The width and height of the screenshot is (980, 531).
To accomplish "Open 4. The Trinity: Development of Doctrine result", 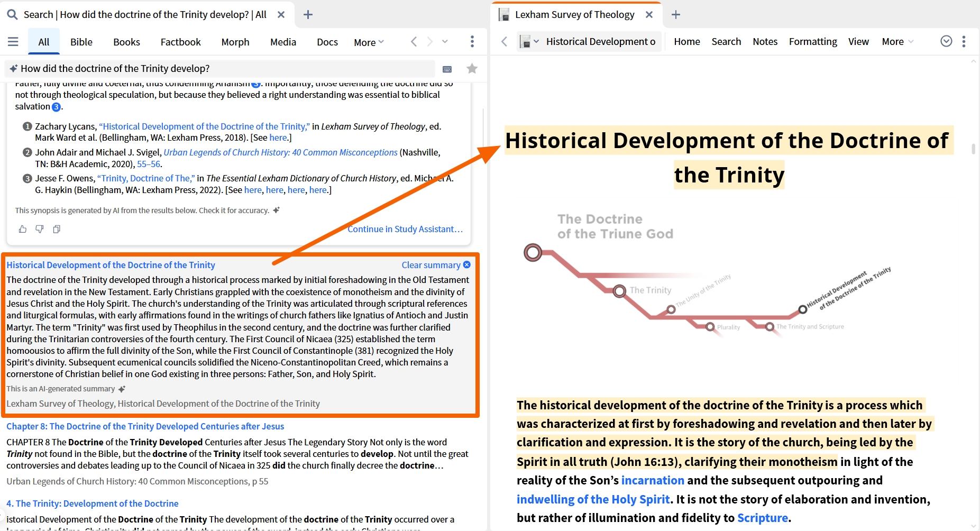I will (92, 503).
